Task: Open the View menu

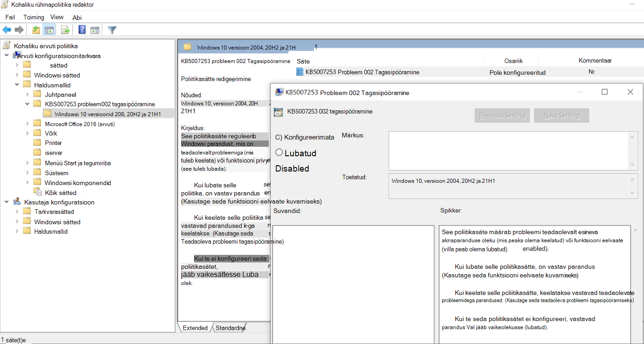Action: 57,17
